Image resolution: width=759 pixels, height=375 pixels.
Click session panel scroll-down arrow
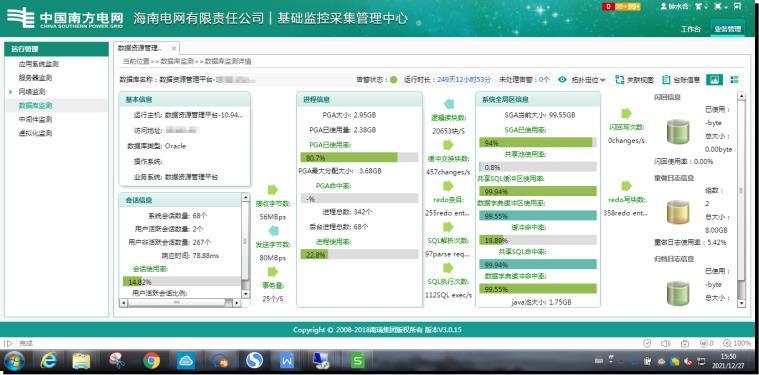[x=245, y=294]
